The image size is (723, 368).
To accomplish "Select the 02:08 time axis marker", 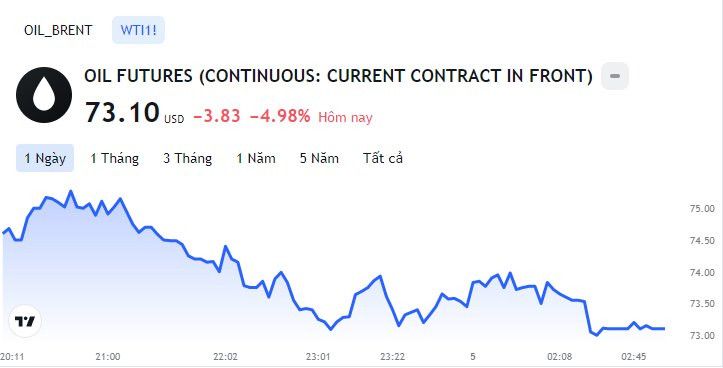I will 560,356.
